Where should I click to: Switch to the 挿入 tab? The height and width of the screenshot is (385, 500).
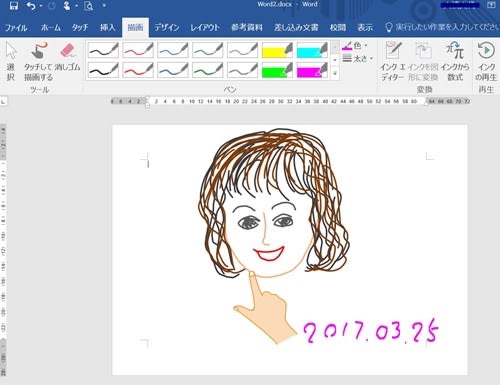pos(107,27)
